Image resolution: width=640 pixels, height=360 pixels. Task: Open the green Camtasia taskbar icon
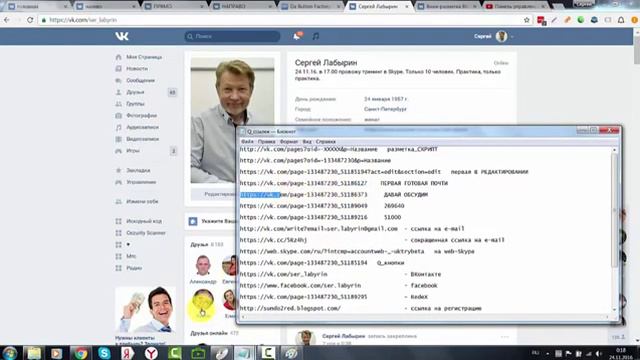174,353
